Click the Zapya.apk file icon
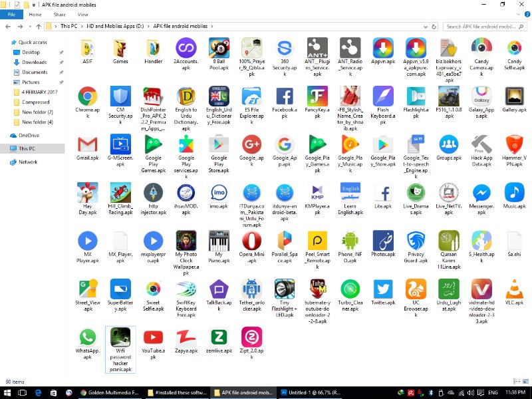 (186, 338)
